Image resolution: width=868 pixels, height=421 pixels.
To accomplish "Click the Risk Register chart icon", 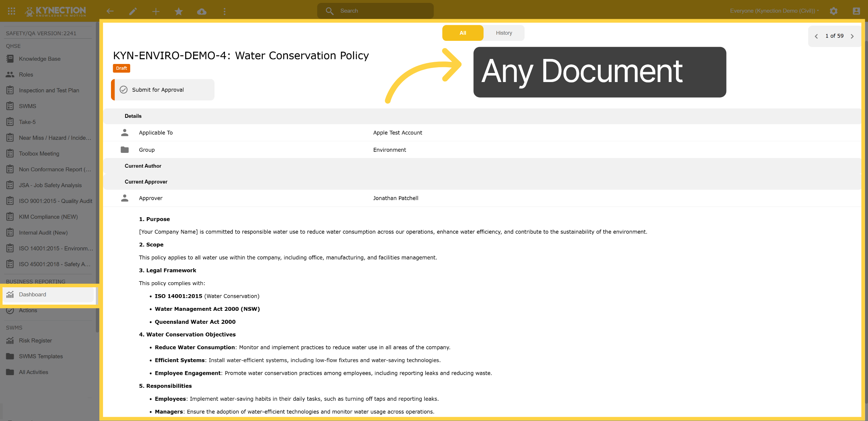I will pyautogui.click(x=10, y=340).
